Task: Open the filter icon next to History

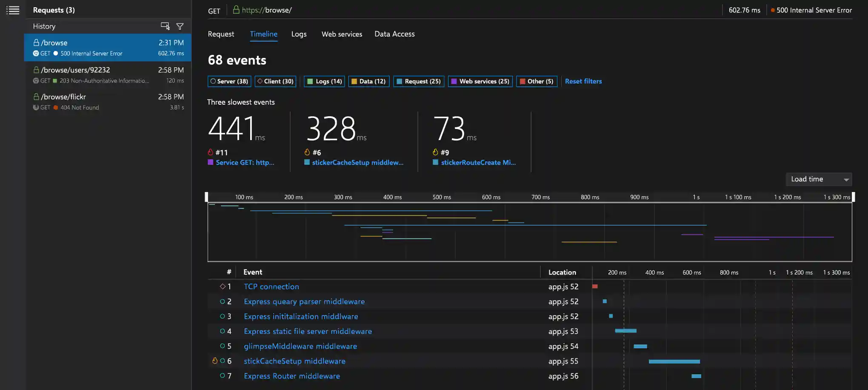Action: point(180,26)
